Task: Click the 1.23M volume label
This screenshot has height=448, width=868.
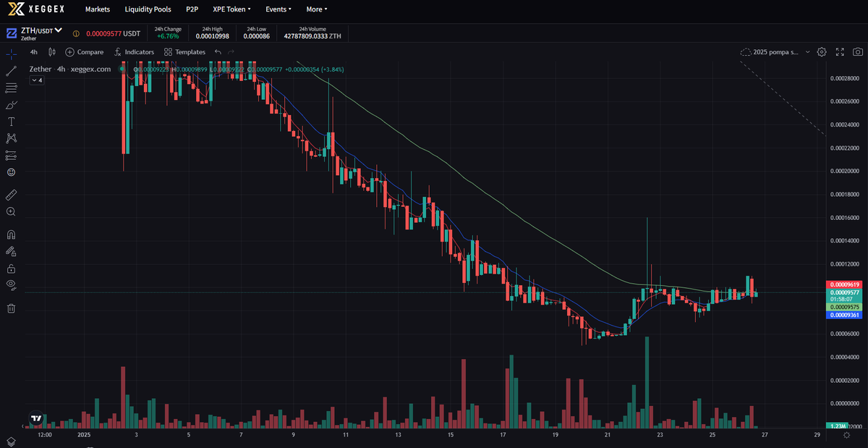Action: coord(839,426)
